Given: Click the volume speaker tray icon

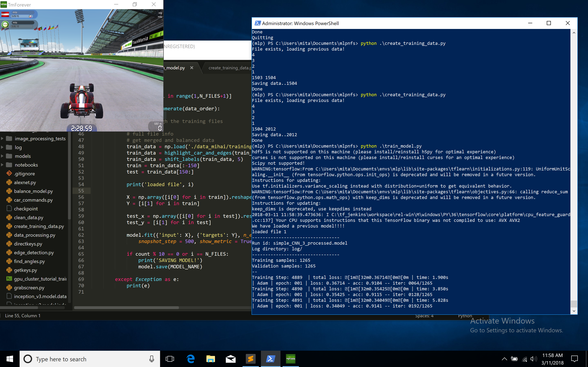Looking at the screenshot, I should click(x=533, y=359).
